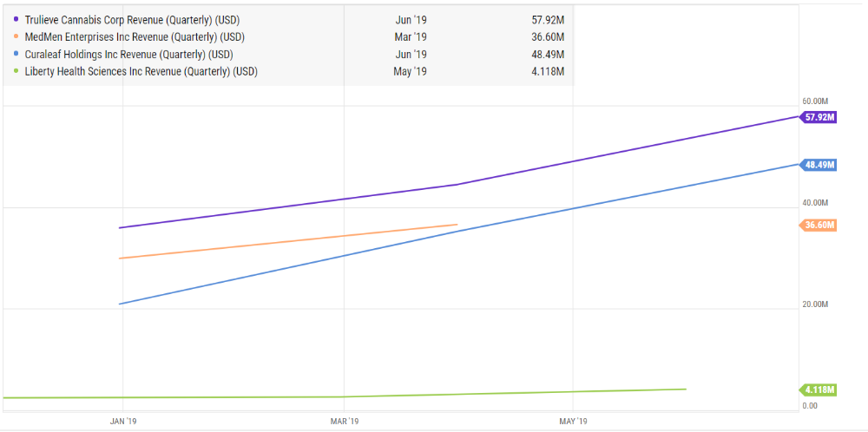Click the JAN '19 x-axis label
The width and height of the screenshot is (868, 432).
[x=123, y=422]
